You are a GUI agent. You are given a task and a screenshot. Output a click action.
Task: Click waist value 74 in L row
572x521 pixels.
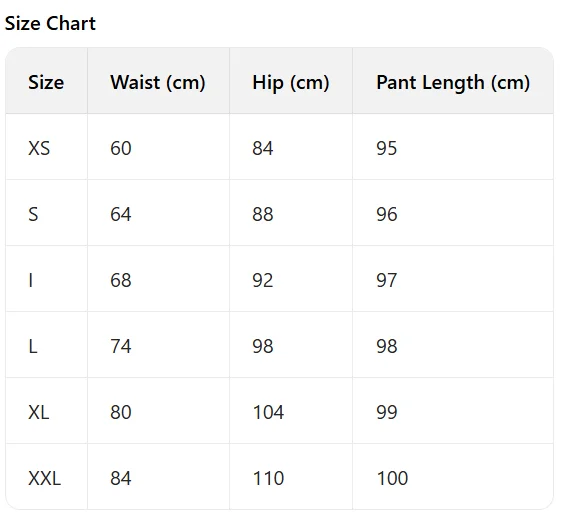(121, 346)
